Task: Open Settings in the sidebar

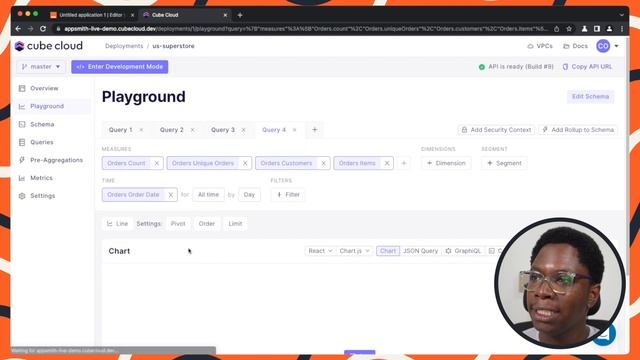Action: tap(42, 196)
